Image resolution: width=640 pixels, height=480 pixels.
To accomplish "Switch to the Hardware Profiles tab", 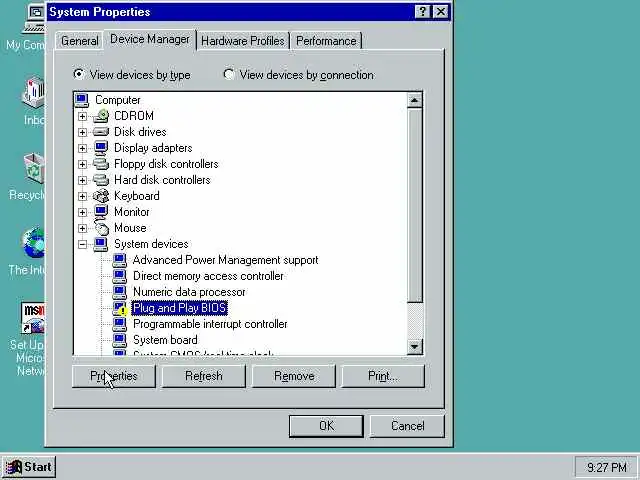I will point(243,41).
